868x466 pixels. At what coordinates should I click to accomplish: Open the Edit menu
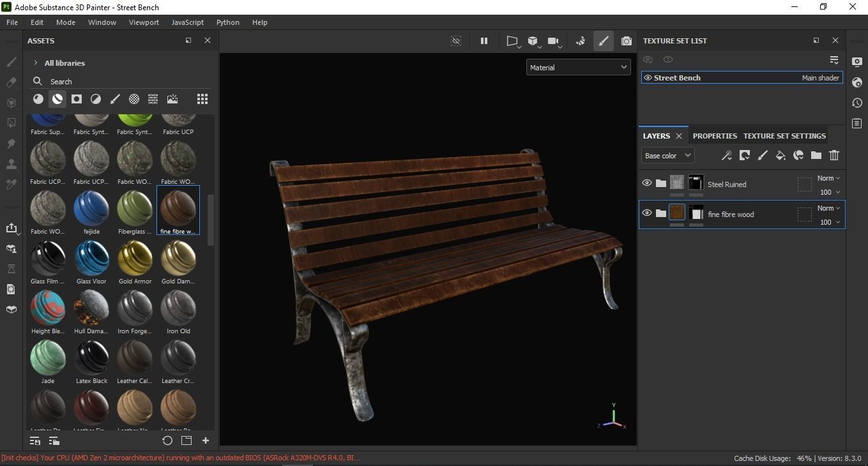(x=37, y=22)
